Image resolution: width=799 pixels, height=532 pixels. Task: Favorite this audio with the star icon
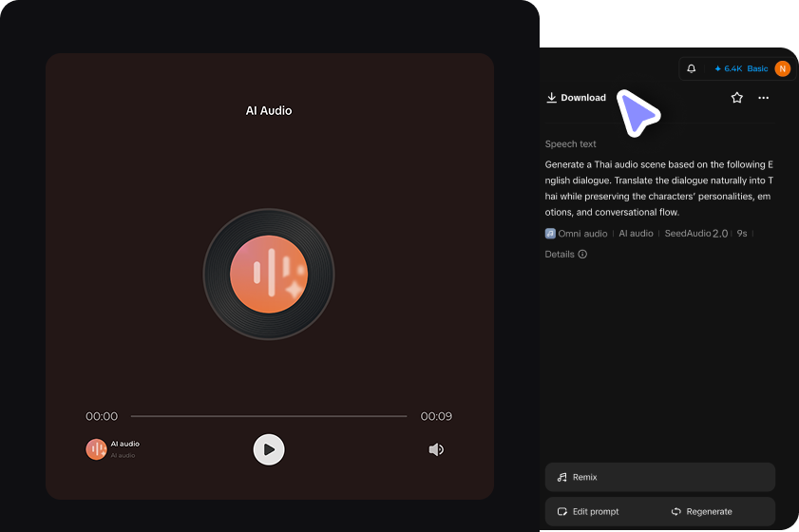coord(737,97)
